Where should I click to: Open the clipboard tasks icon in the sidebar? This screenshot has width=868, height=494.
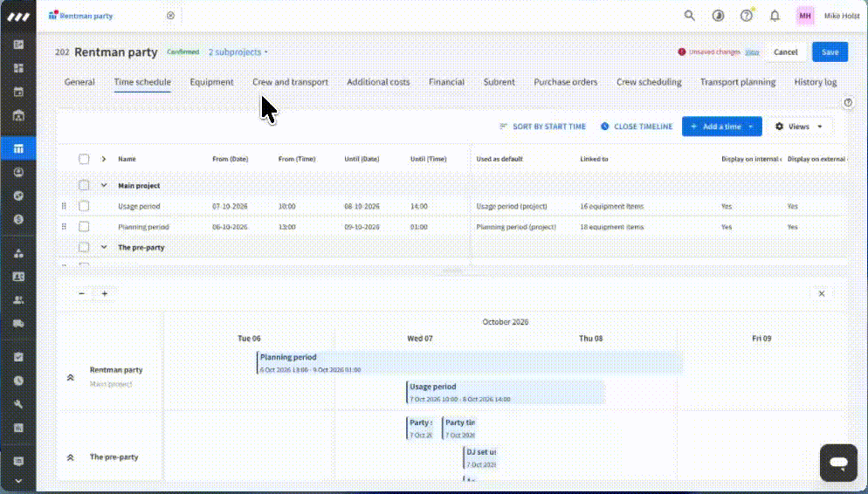coord(18,357)
